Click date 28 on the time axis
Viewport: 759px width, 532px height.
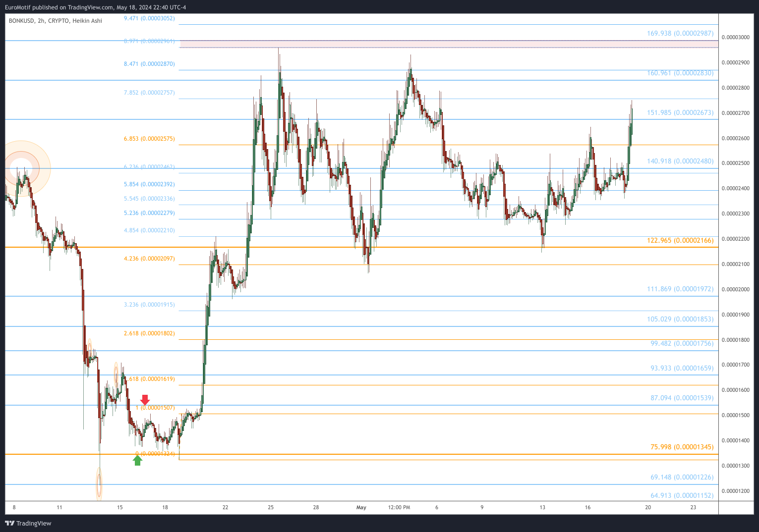pos(316,507)
